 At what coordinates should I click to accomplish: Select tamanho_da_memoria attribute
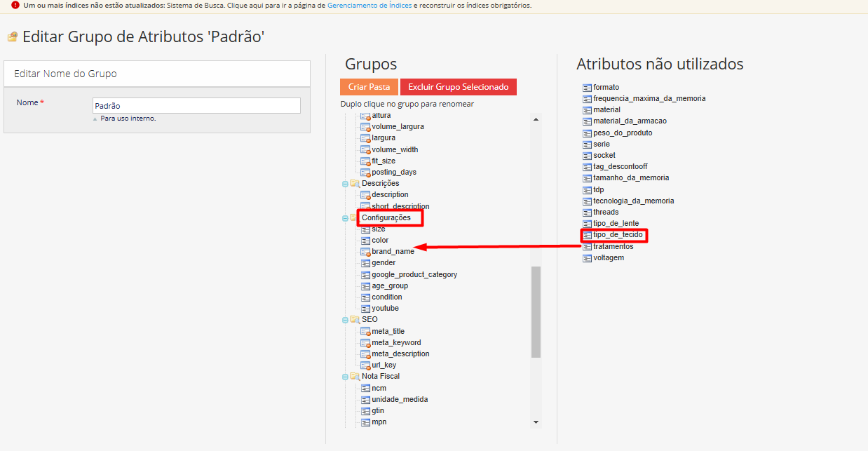(631, 178)
